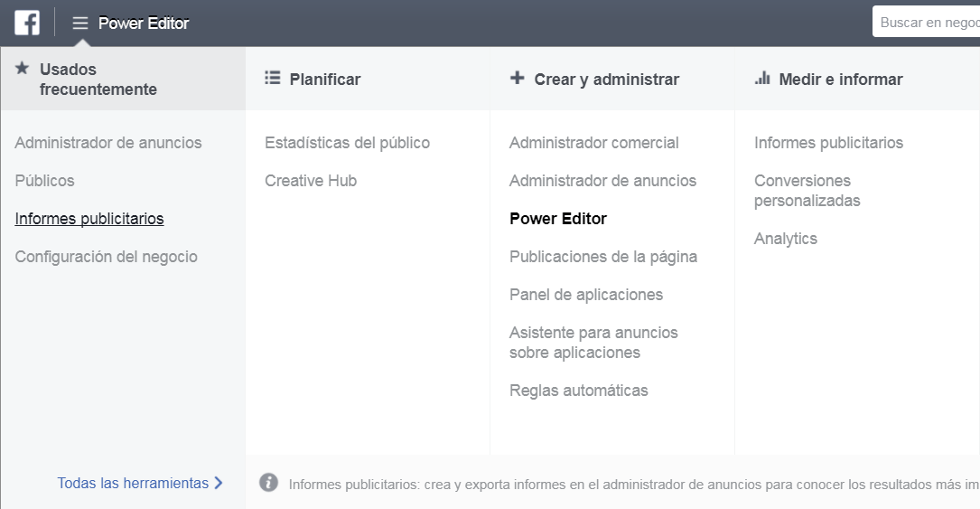Choose Reglas automáticas option
This screenshot has width=980, height=509.
pyautogui.click(x=578, y=391)
